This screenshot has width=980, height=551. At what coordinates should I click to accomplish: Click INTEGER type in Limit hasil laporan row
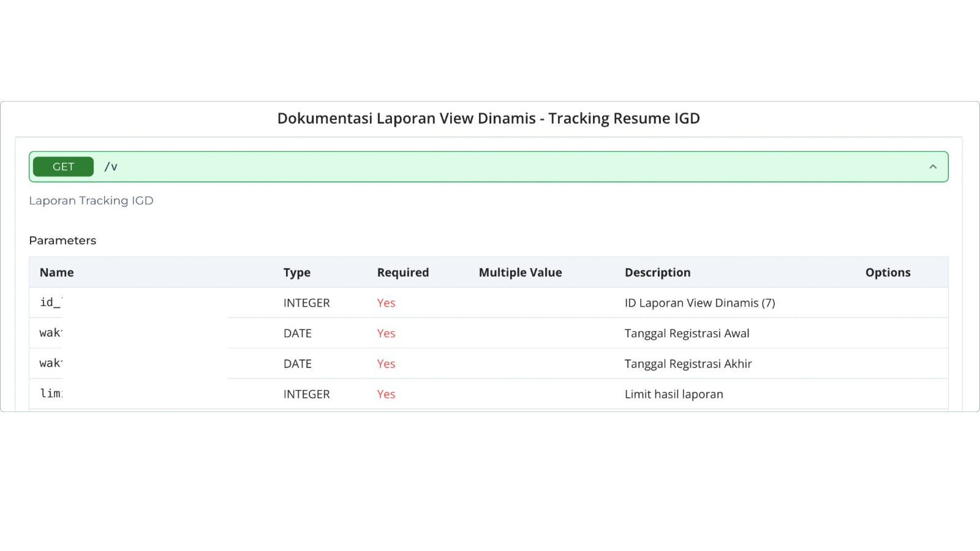pyautogui.click(x=307, y=394)
